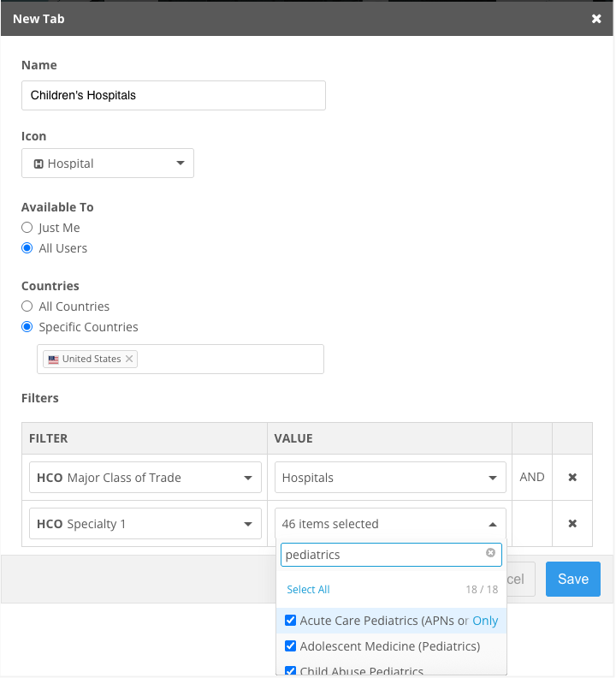Delete the HCO Specialty 1 filter row
Image resolution: width=616 pixels, height=678 pixels.
pyautogui.click(x=572, y=524)
